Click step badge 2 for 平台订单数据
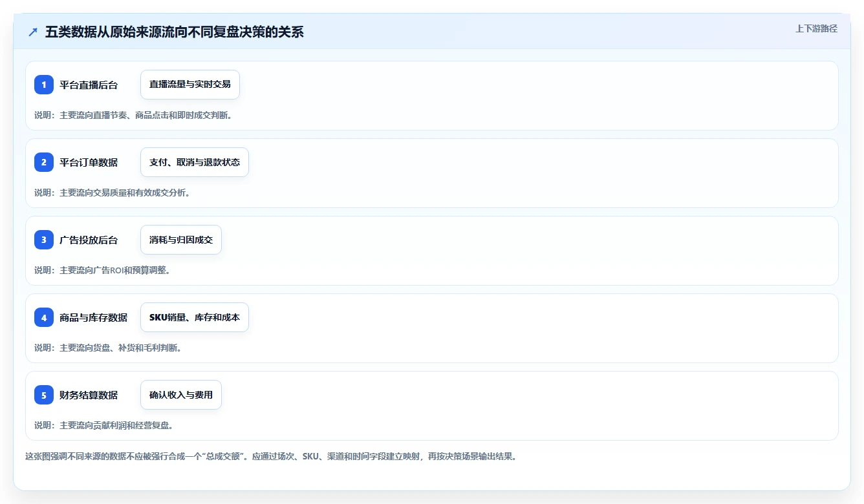The width and height of the screenshot is (864, 504). [44, 162]
